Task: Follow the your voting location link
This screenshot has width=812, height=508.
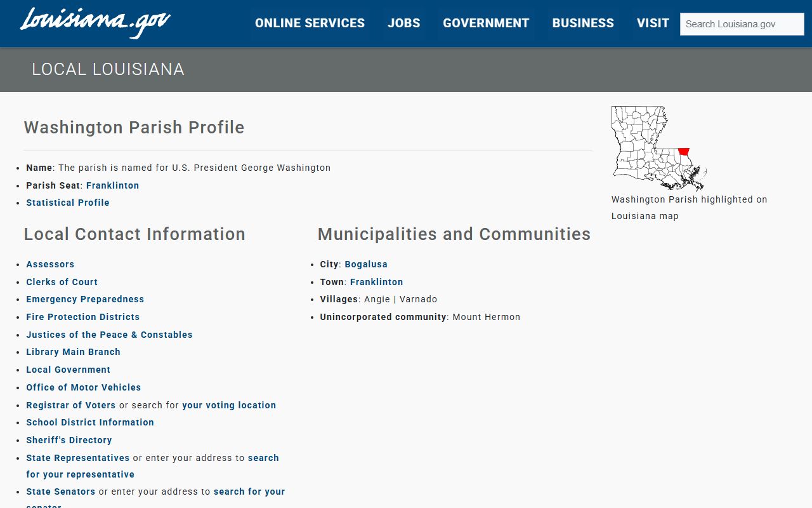Action: [229, 405]
